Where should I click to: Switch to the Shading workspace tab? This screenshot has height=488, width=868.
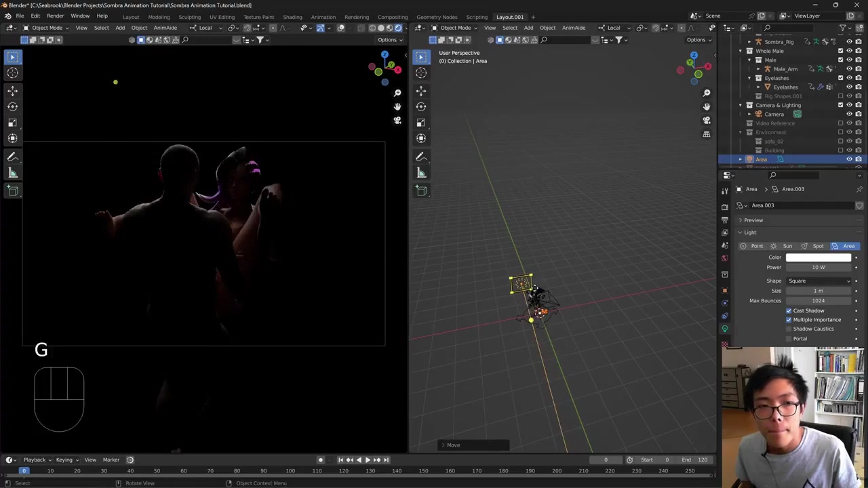pyautogui.click(x=292, y=17)
